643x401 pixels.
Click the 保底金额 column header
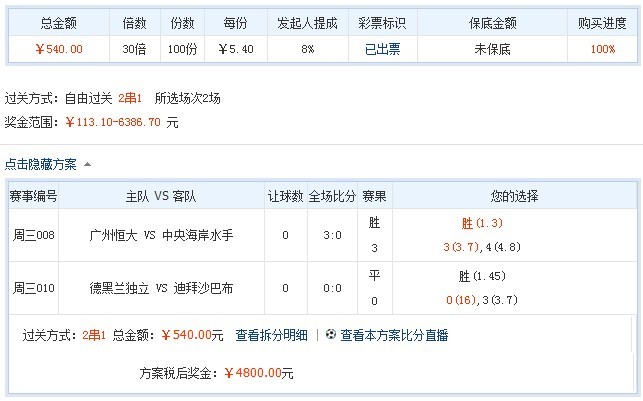(x=493, y=23)
